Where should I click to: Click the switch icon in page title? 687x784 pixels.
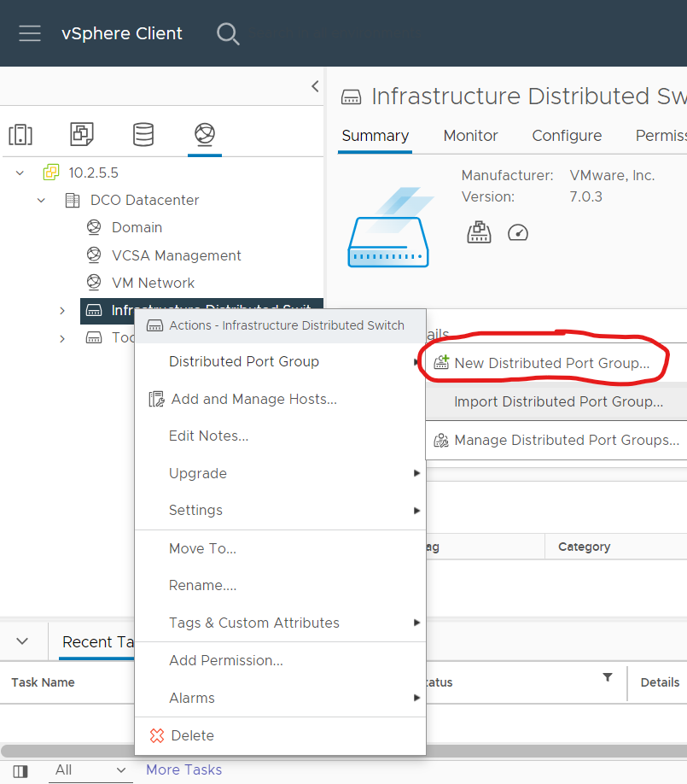coord(352,97)
